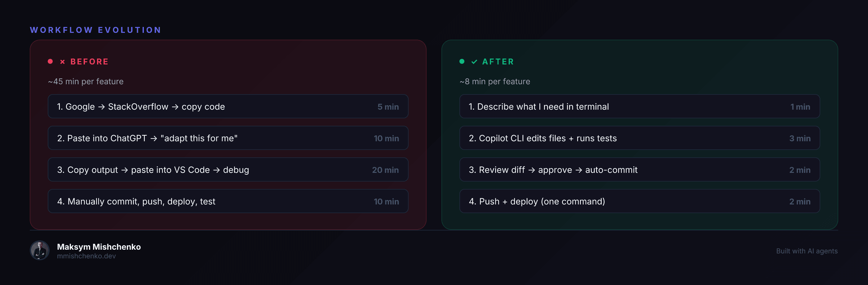The width and height of the screenshot is (868, 285).
Task: Select step 2 Paste into ChatGPT row
Action: (228, 138)
